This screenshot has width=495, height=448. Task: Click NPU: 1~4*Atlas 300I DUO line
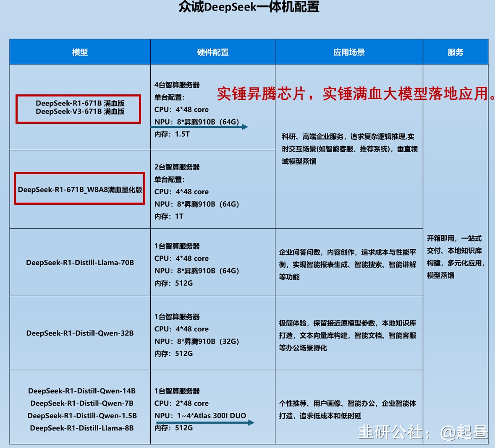[x=200, y=416]
